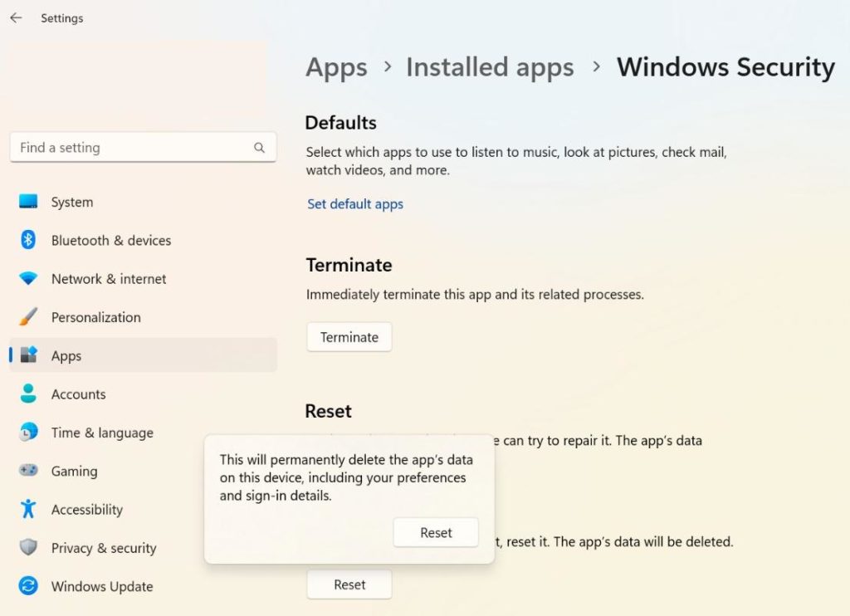Click the Accounts person icon
Screen dimensions: 850x616
click(28, 394)
